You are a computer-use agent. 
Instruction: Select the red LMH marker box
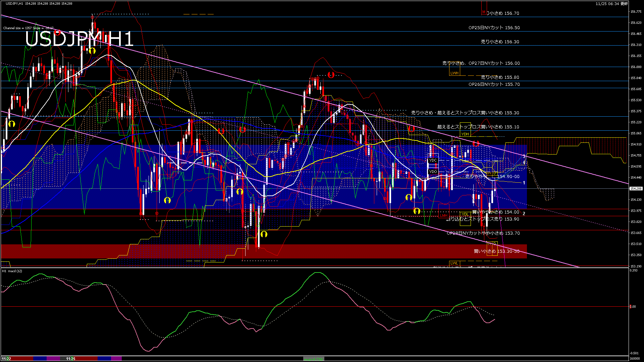tap(443, 216)
